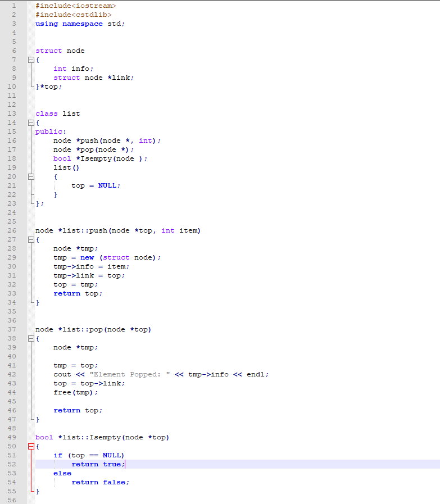Collapse the list() constructor fold marker
The height and width of the screenshot is (504, 440).
click(x=31, y=176)
